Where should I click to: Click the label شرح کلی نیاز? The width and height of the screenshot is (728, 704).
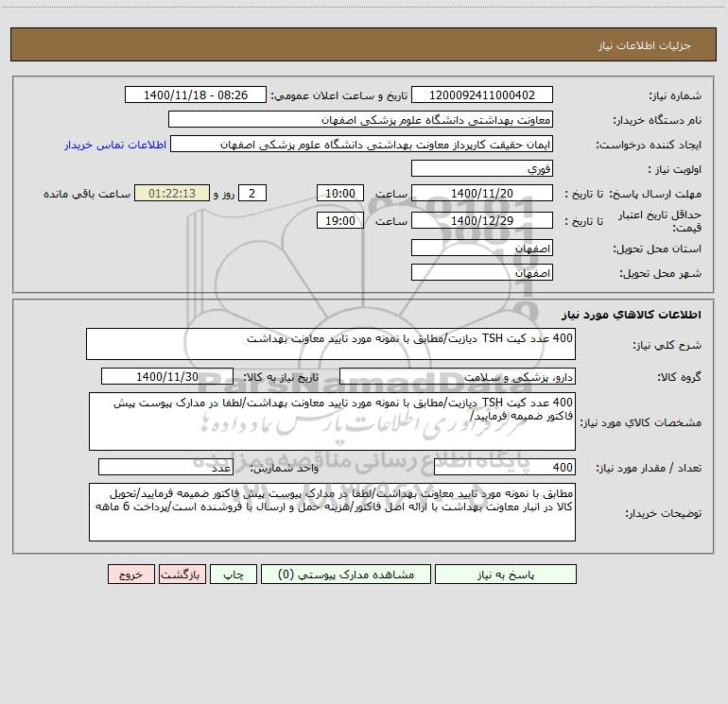pos(667,345)
